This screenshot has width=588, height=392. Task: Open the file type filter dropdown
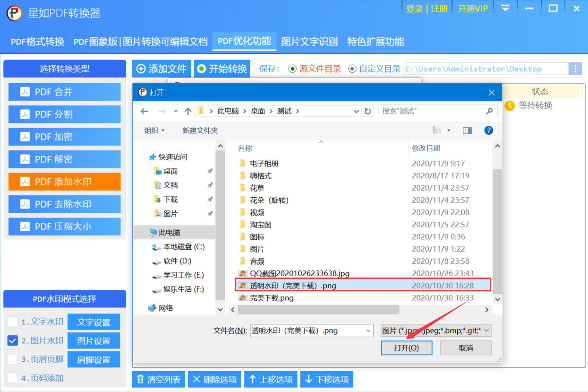(486, 331)
